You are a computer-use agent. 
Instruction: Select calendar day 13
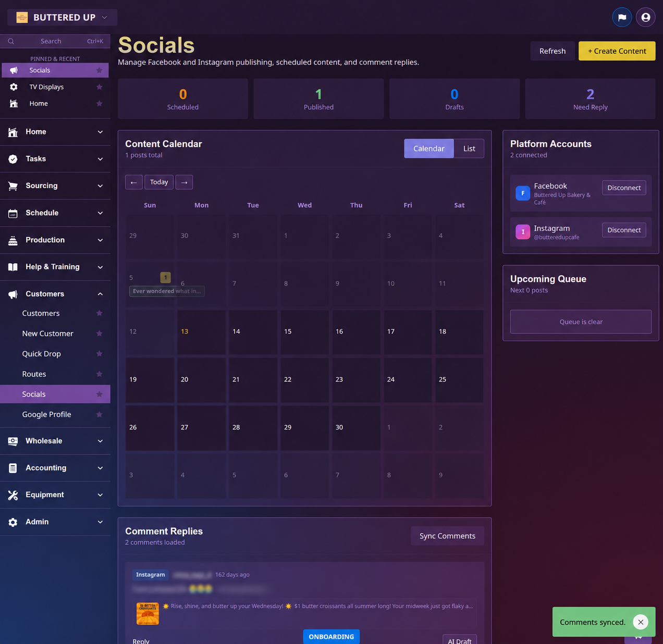pos(201,332)
